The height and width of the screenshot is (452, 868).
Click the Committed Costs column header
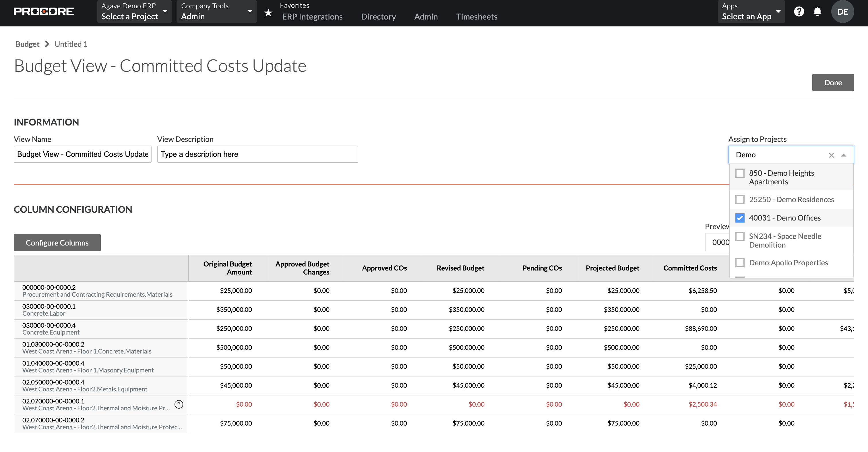pos(690,268)
